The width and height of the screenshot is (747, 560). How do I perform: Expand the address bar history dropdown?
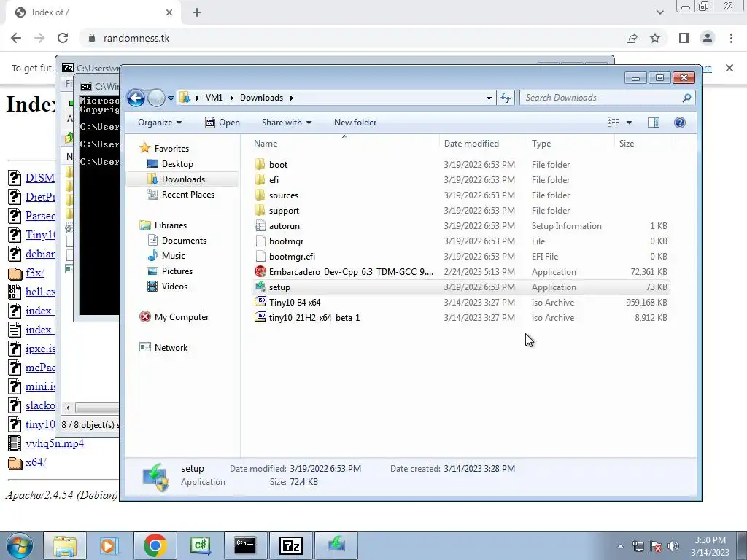[x=489, y=98]
